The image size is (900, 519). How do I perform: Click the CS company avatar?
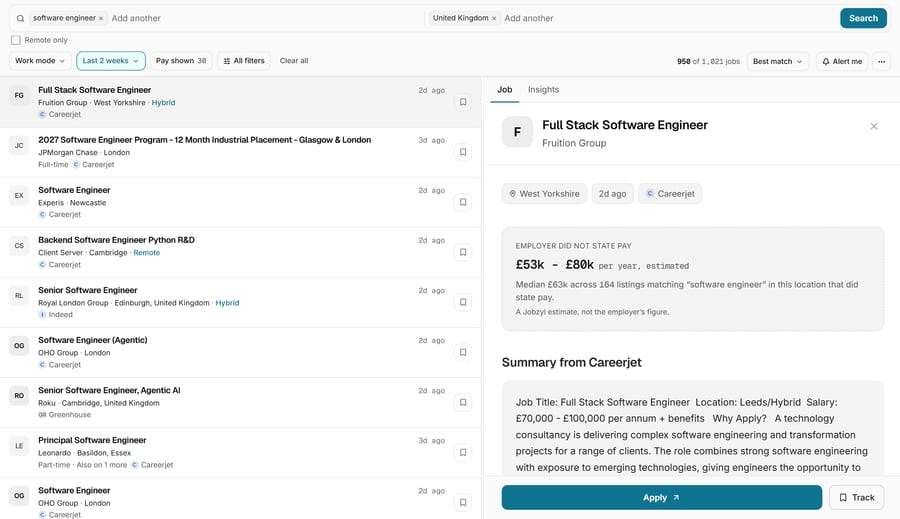[x=19, y=246]
